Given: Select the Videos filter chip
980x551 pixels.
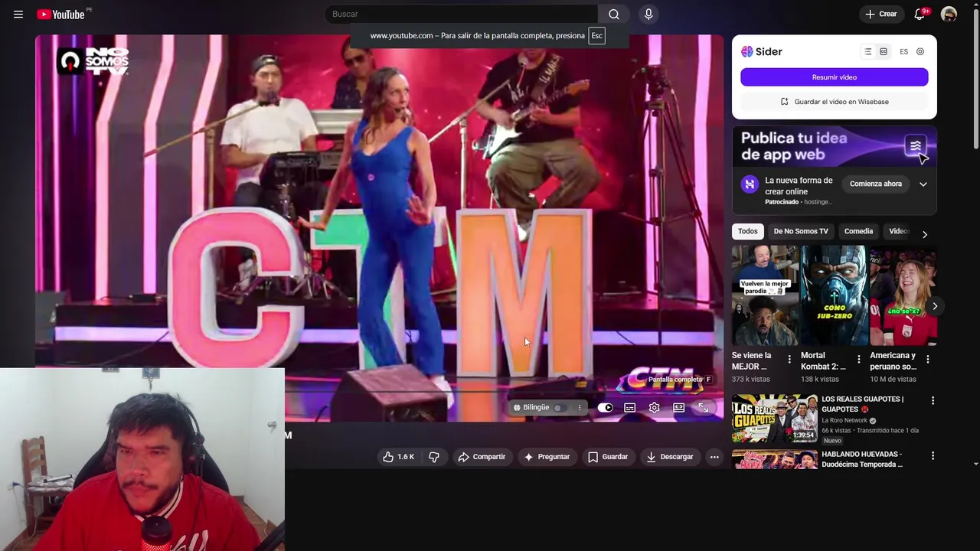Looking at the screenshot, I should 898,231.
